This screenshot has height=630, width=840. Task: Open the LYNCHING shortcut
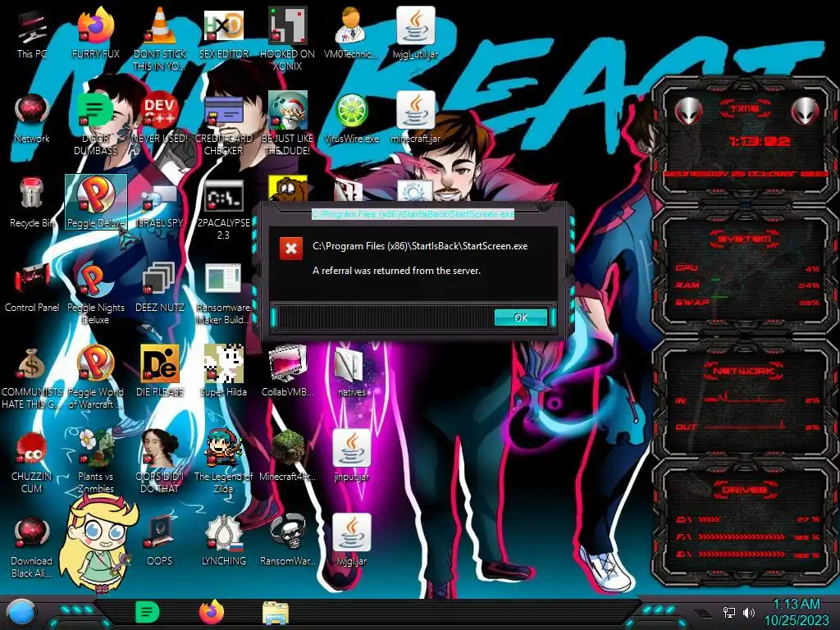point(223,541)
